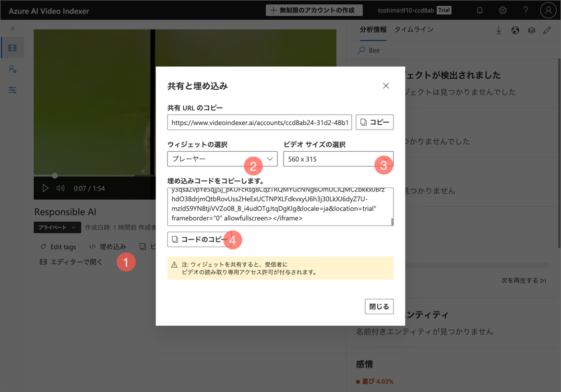Click Edit tags

(x=58, y=247)
